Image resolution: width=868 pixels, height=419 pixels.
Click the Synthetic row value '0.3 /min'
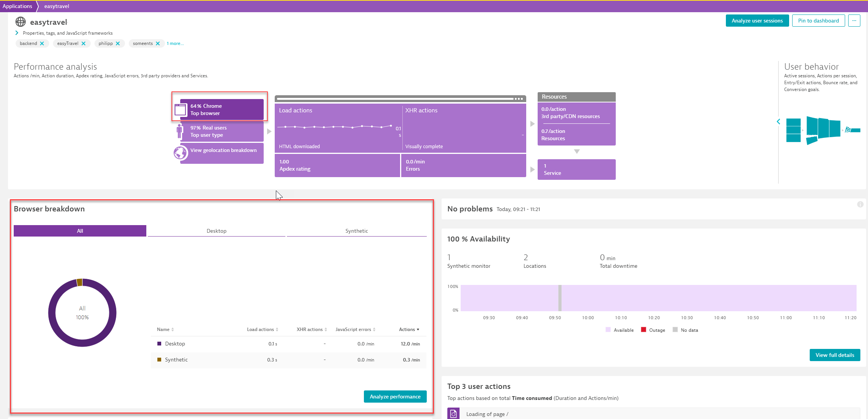(412, 360)
